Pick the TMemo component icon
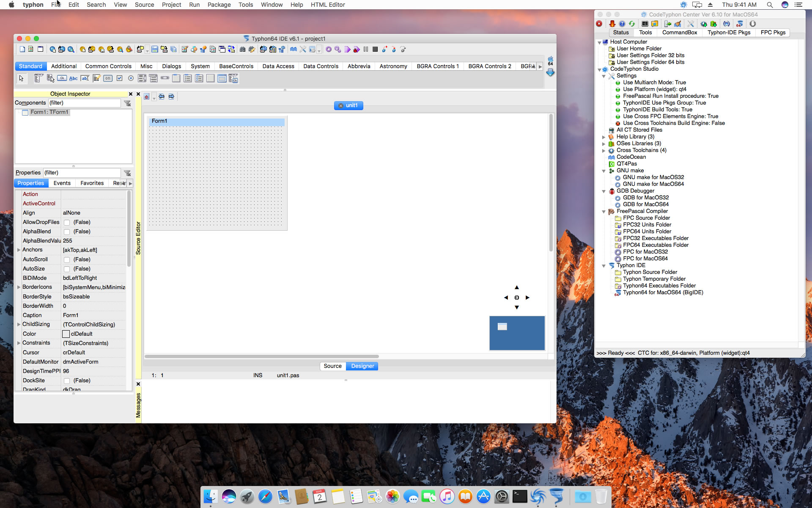Viewport: 812px width, 508px height. tap(96, 78)
